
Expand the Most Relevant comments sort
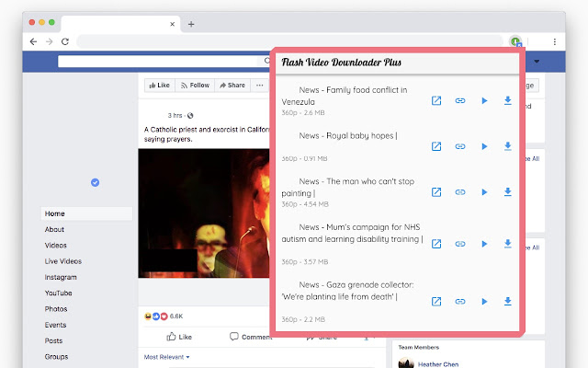[167, 357]
